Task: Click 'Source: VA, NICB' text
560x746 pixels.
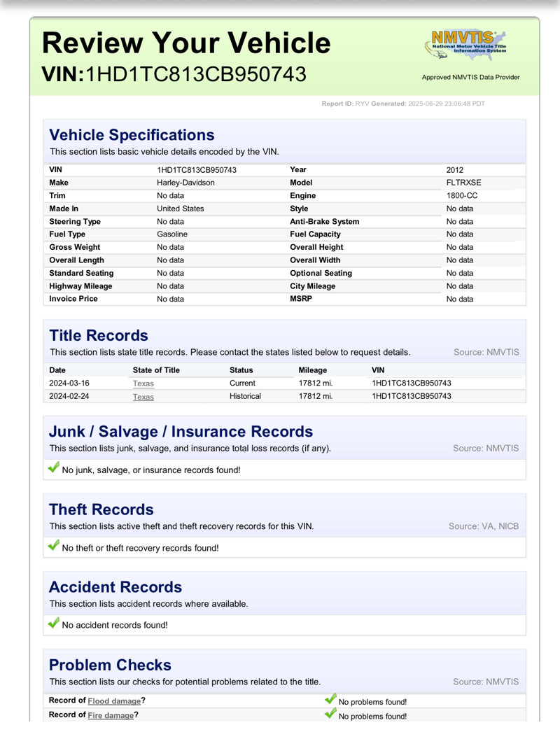Action: point(484,526)
